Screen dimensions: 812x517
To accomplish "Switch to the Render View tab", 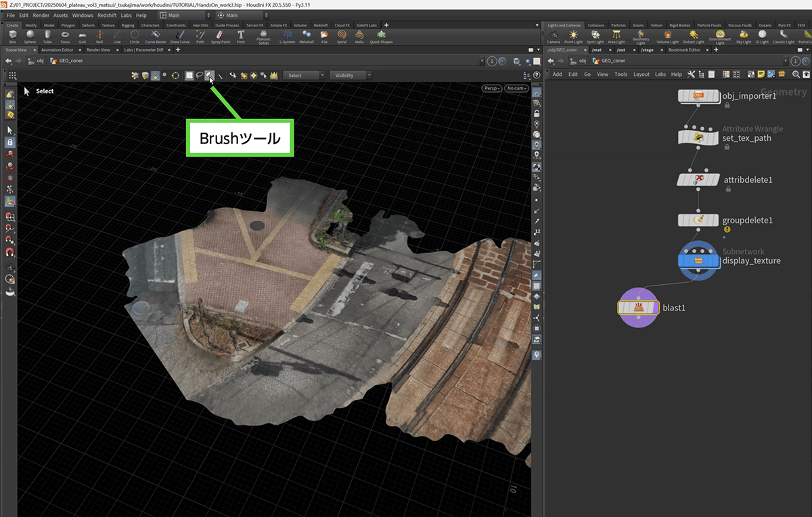I will click(x=97, y=49).
